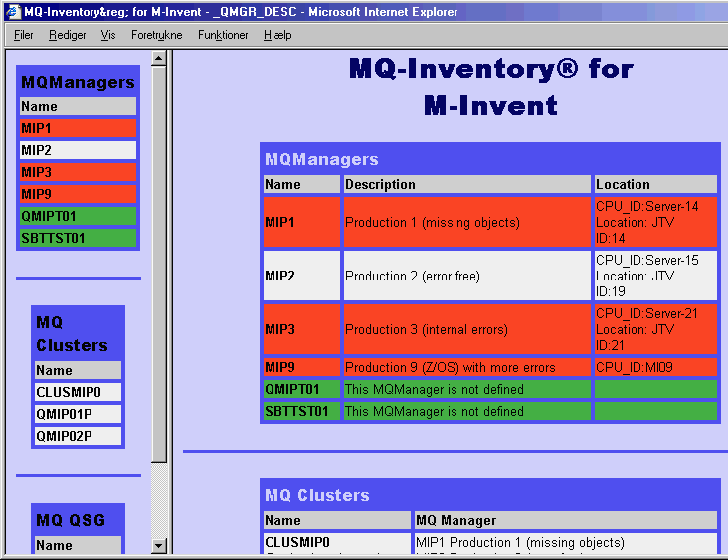
Task: Click the sidebar MQ Clusters heading
Action: coord(72,334)
